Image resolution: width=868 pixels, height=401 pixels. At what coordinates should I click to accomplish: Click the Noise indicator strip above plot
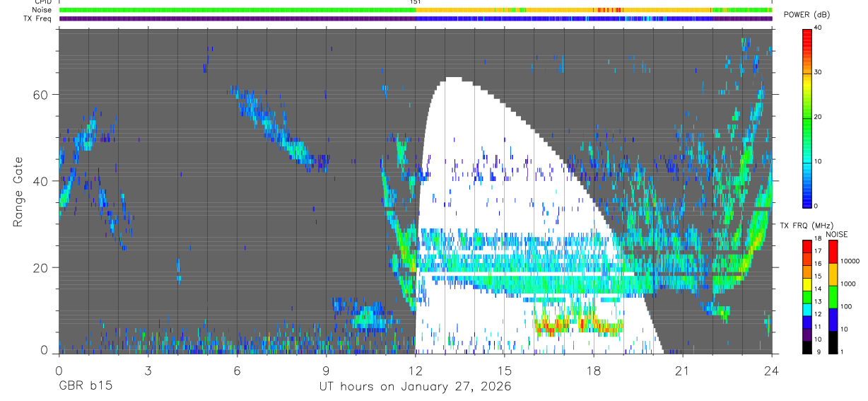coord(416,10)
